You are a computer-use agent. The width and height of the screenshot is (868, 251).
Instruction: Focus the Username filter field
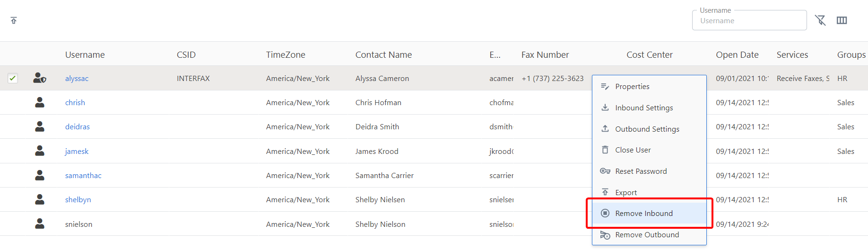[749, 21]
